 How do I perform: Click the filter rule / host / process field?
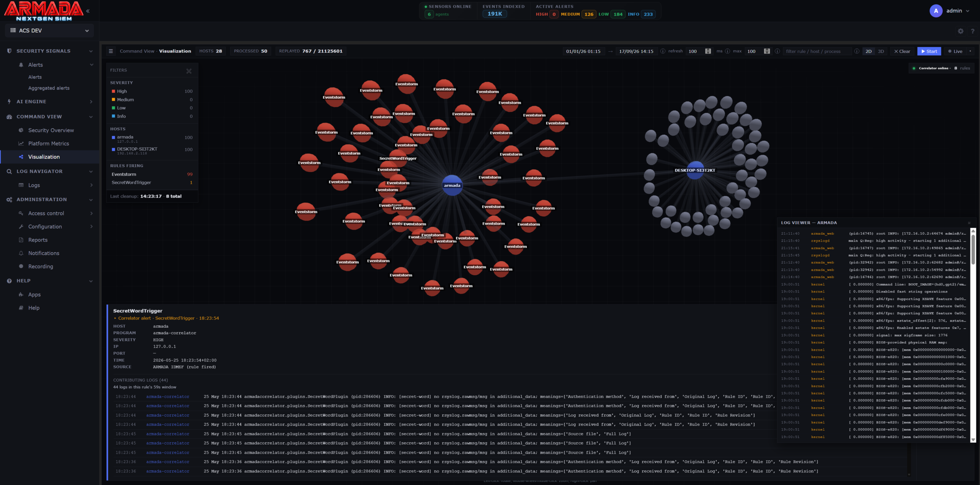click(817, 51)
